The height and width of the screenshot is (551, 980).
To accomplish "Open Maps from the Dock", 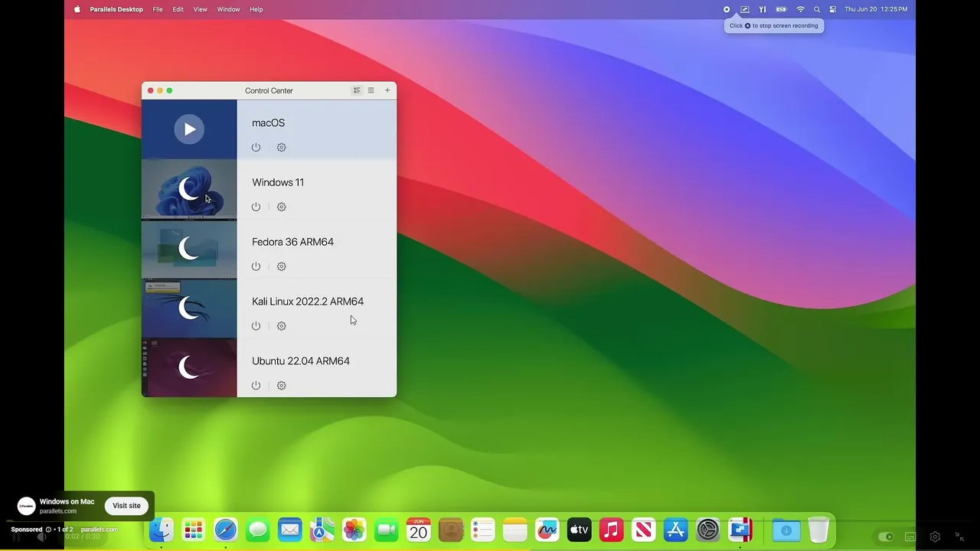I will 322,530.
